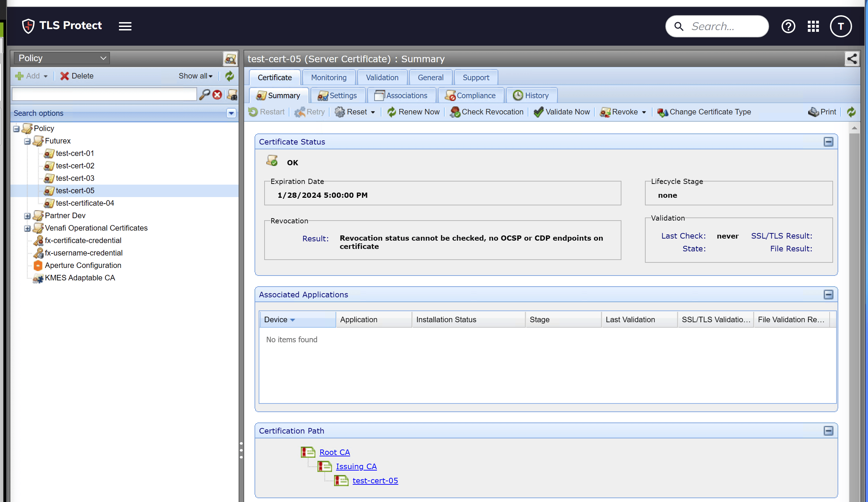Focus the policy tree filter text box
Image resolution: width=868 pixels, height=502 pixels.
click(x=104, y=94)
